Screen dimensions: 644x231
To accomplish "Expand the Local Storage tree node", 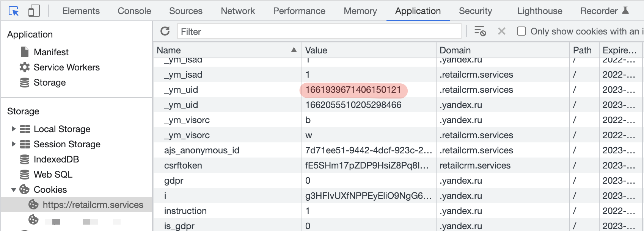I will point(13,129).
